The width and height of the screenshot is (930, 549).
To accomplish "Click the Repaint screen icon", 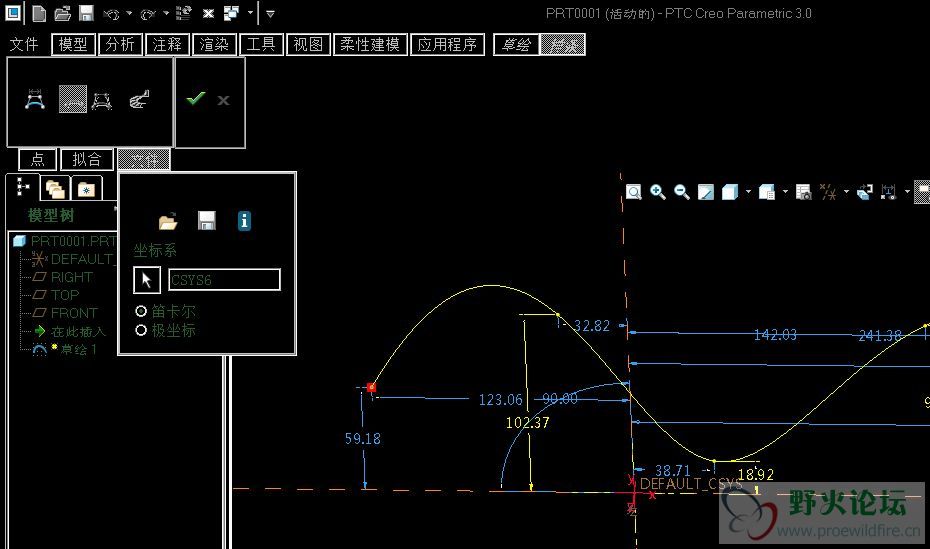I will pos(706,191).
